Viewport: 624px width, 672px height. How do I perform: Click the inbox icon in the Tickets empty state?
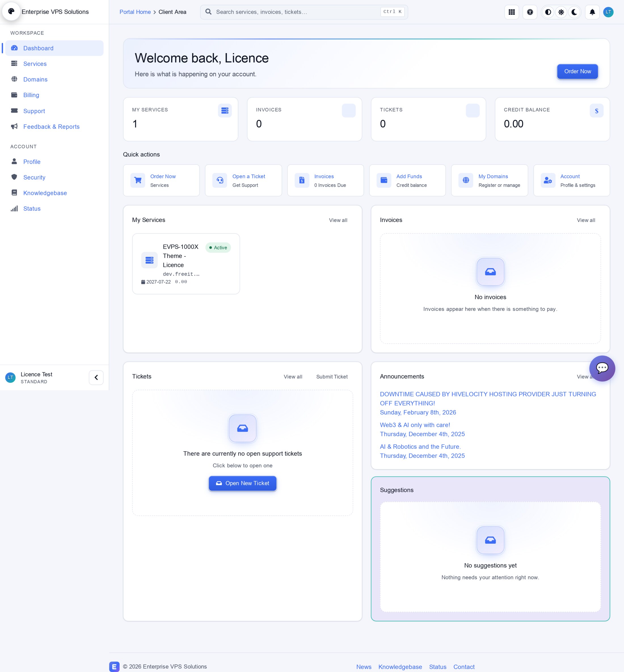(x=243, y=428)
